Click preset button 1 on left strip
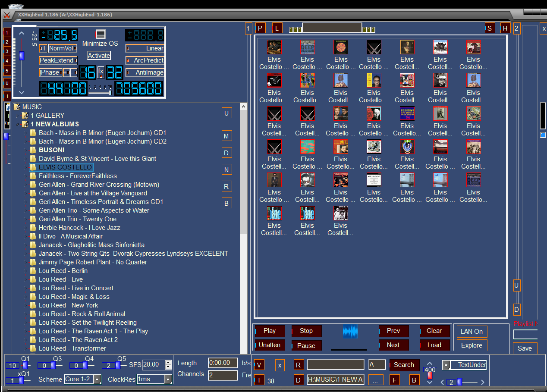Viewport: 547px width, 392px height. (x=7, y=33)
